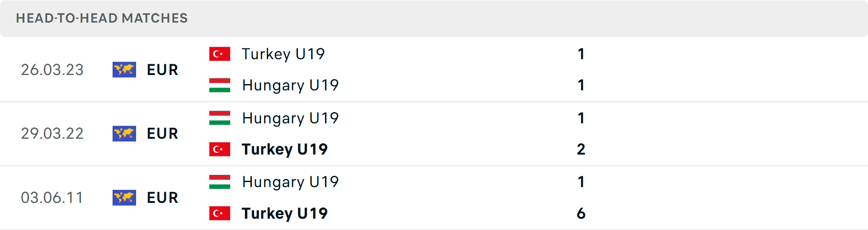Open match dated 29.03.22
This screenshot has height=230, width=868.
click(x=434, y=134)
